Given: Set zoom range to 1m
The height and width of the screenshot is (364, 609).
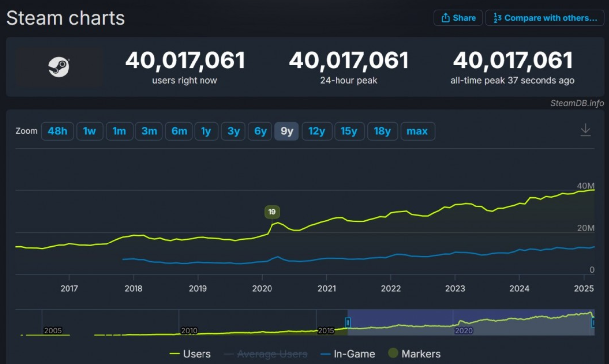Looking at the screenshot, I should point(119,131).
